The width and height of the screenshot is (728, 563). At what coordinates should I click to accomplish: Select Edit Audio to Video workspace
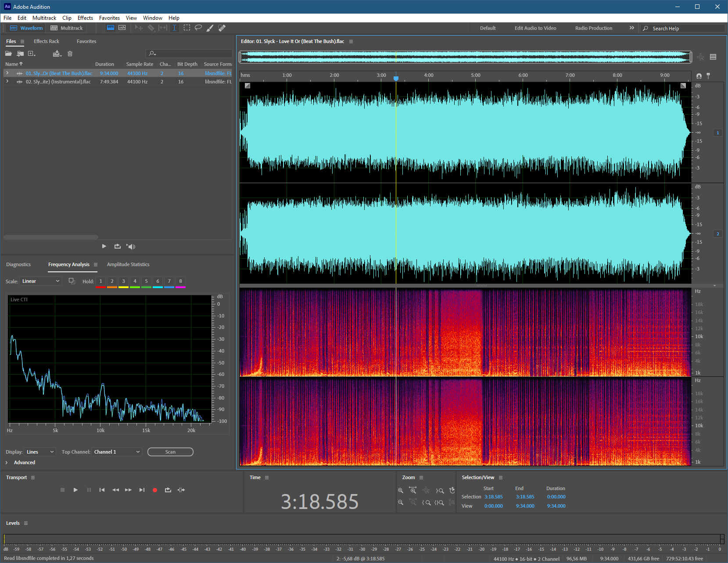535,28
